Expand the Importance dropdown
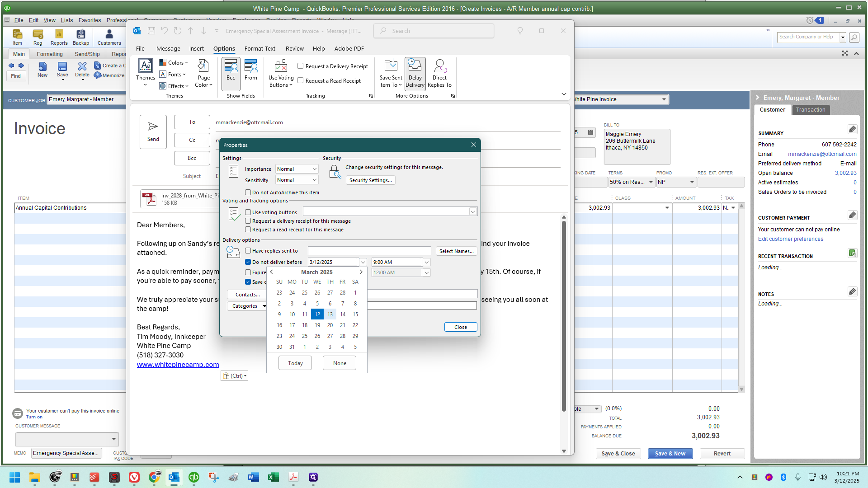 (x=314, y=169)
